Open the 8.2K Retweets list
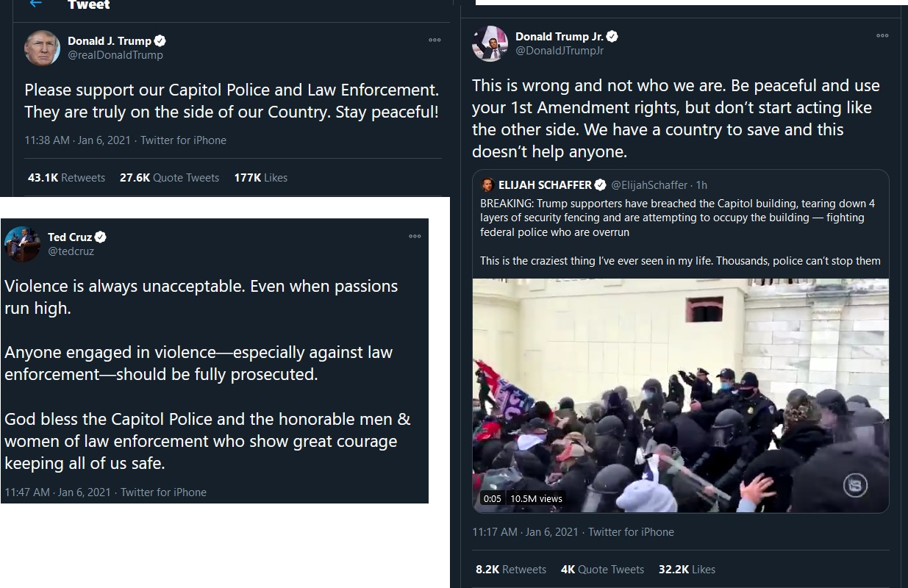This screenshot has width=908, height=588. tap(511, 570)
